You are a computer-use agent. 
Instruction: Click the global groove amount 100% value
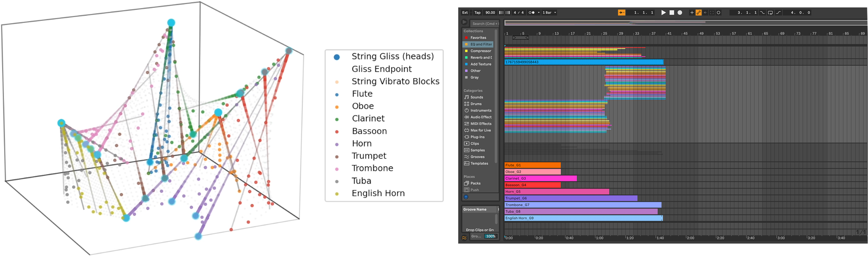click(x=491, y=236)
